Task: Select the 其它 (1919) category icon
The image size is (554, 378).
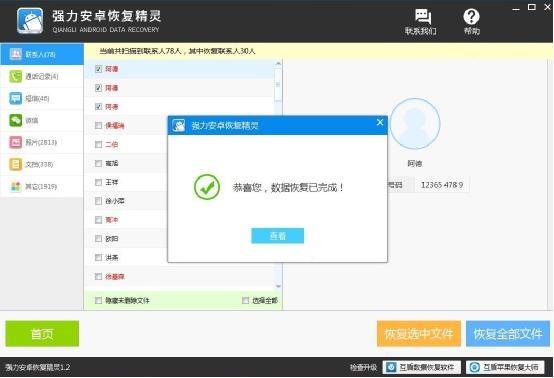Action: click(x=15, y=187)
